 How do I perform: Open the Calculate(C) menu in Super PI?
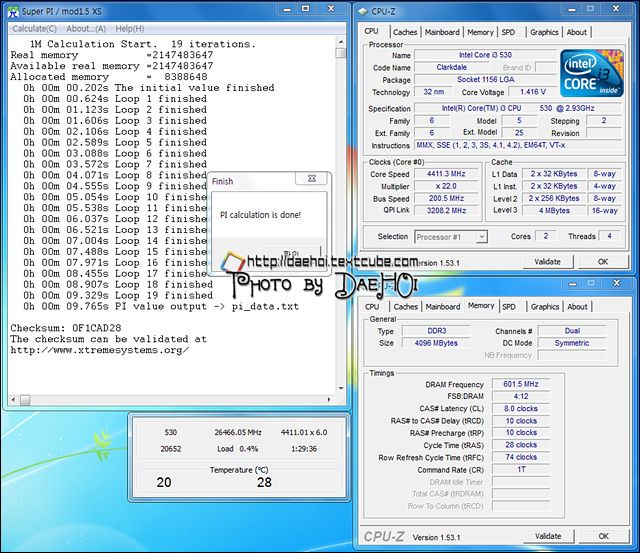35,29
